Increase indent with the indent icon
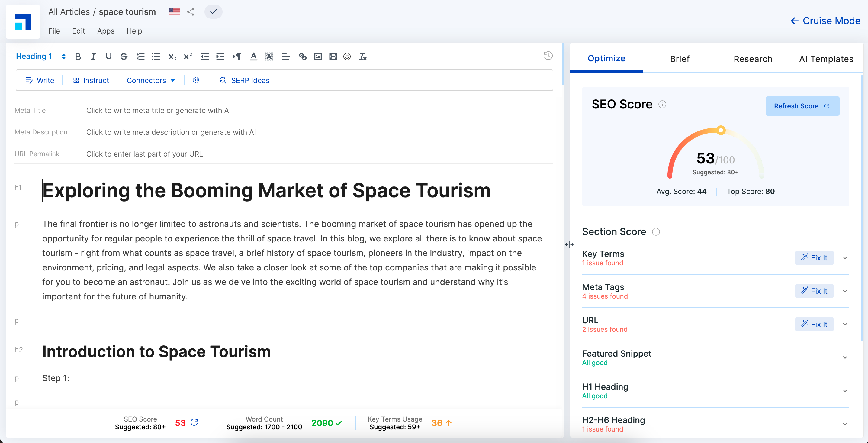The width and height of the screenshot is (868, 443). coord(220,57)
